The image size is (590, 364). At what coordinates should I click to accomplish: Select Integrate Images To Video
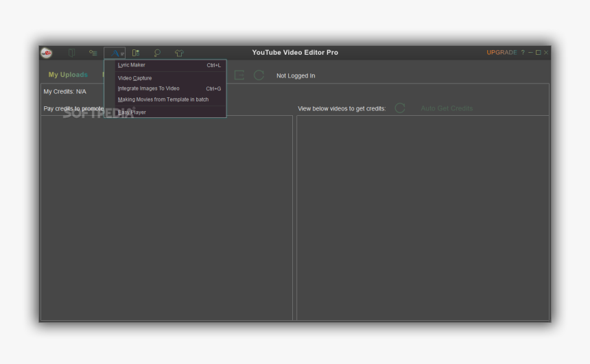click(149, 88)
